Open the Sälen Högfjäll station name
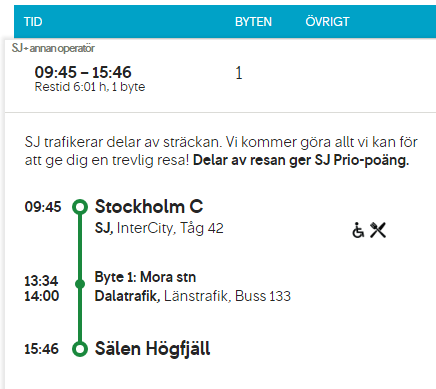The height and width of the screenshot is (389, 436). (153, 349)
